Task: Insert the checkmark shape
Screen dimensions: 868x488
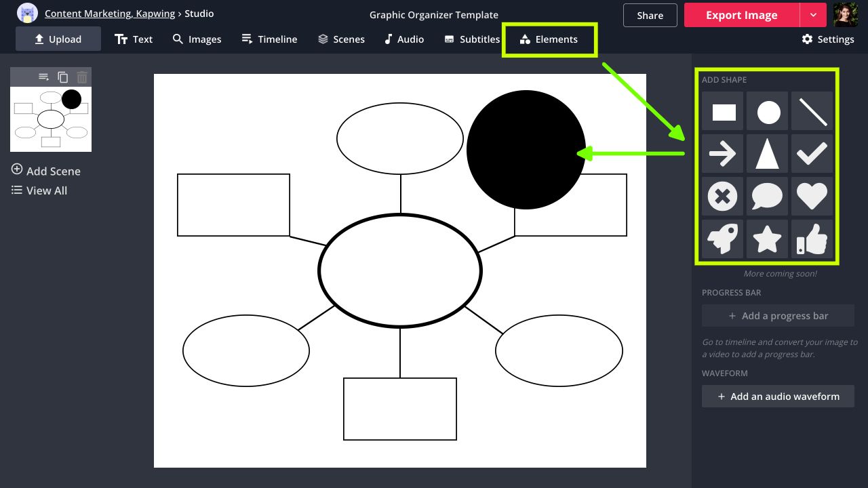Action: pyautogui.click(x=812, y=154)
